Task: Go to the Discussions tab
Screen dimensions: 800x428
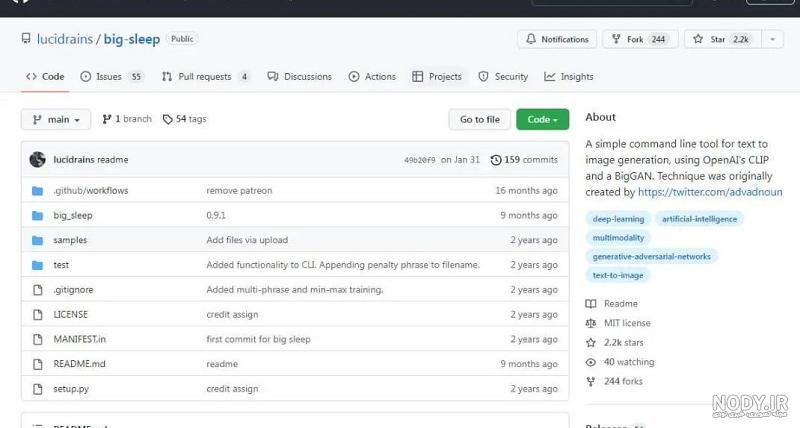Action: pos(299,77)
